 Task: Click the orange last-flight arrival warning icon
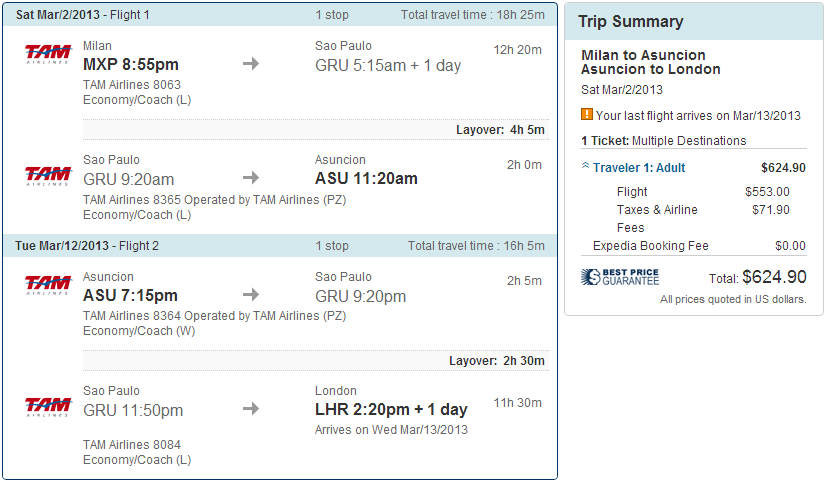pyautogui.click(x=587, y=115)
